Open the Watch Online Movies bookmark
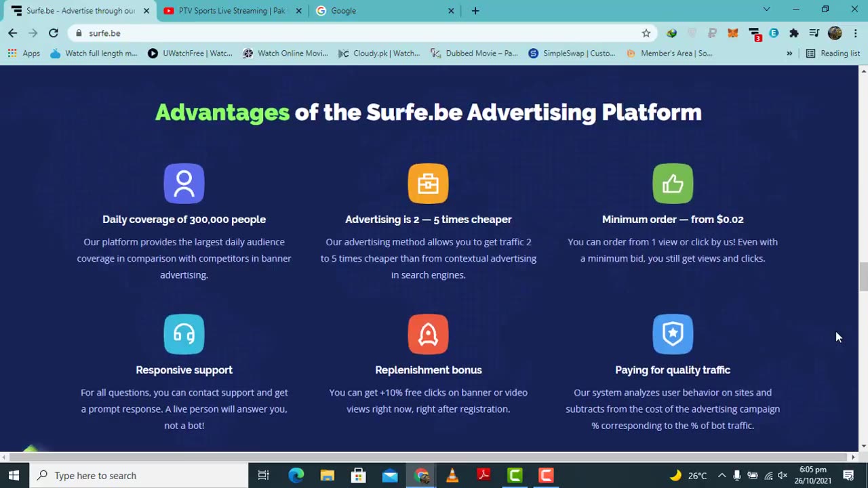The height and width of the screenshot is (488, 868). point(285,53)
